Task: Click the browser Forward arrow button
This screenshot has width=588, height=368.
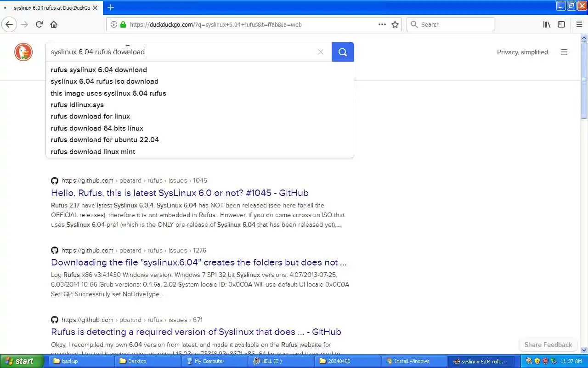Action: (24, 24)
